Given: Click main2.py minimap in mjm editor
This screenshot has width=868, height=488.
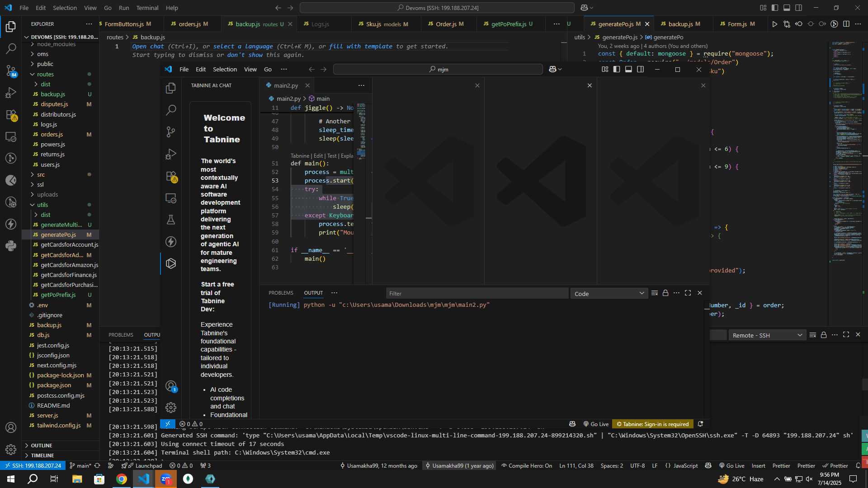Looking at the screenshot, I should pyautogui.click(x=361, y=131).
